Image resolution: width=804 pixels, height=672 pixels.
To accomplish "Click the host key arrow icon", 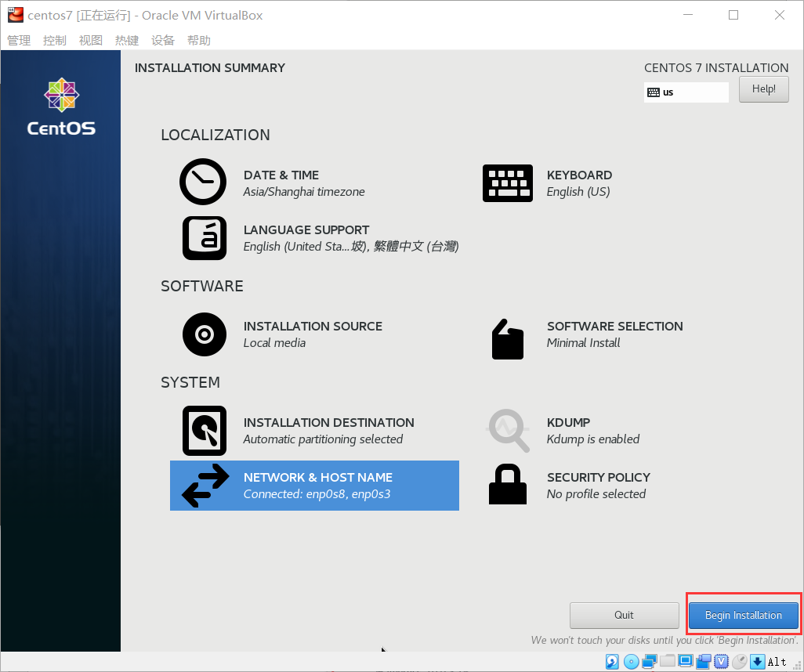I will point(757,661).
